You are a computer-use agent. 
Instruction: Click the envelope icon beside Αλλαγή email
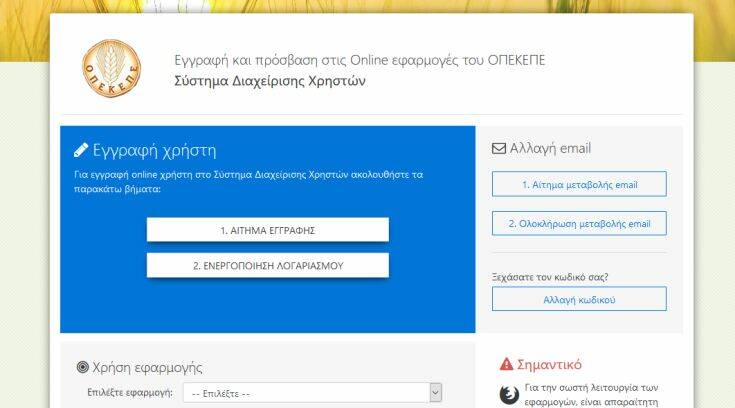[x=499, y=149]
